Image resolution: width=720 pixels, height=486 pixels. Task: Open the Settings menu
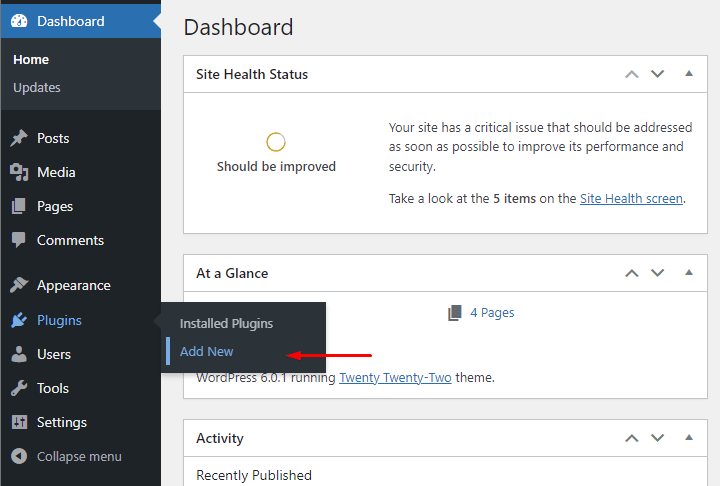coord(81,422)
